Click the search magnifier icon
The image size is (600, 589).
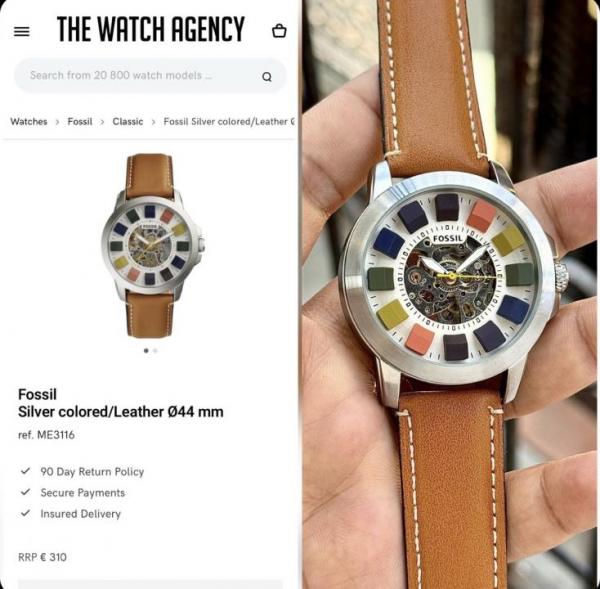click(x=267, y=77)
